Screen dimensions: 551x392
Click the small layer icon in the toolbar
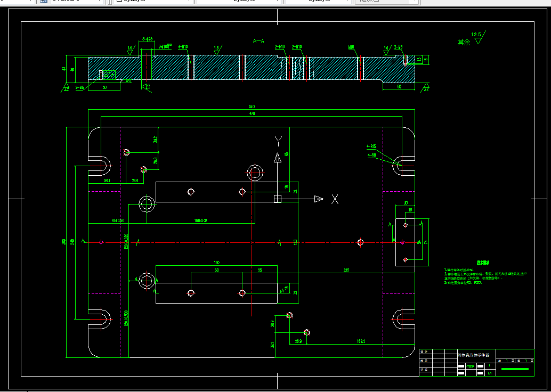[x=44, y=1]
